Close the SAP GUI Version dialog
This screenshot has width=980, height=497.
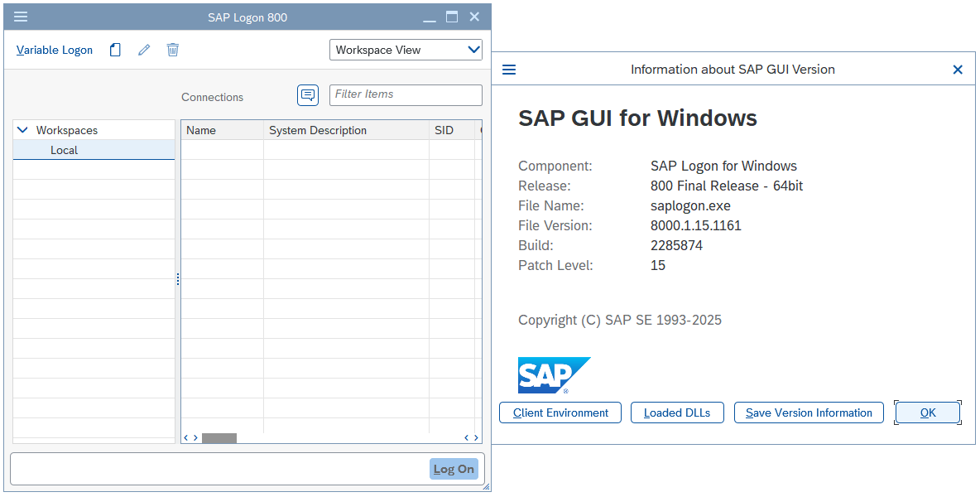[x=958, y=70]
